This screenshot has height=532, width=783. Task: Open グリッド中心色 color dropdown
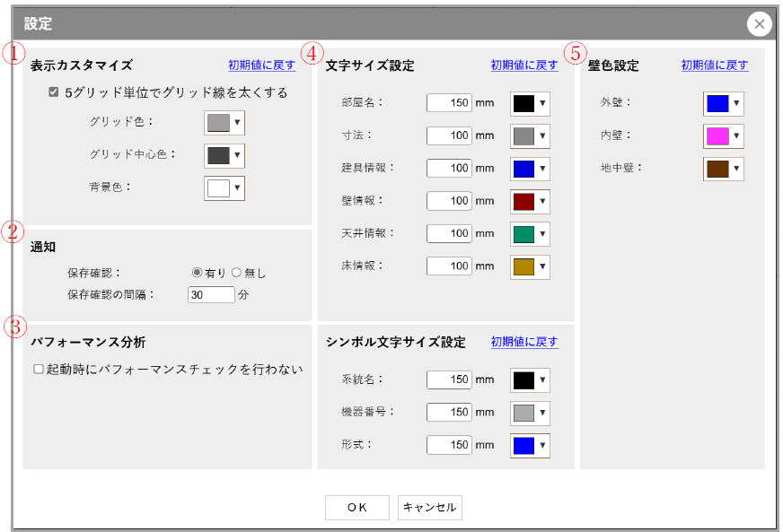[224, 155]
